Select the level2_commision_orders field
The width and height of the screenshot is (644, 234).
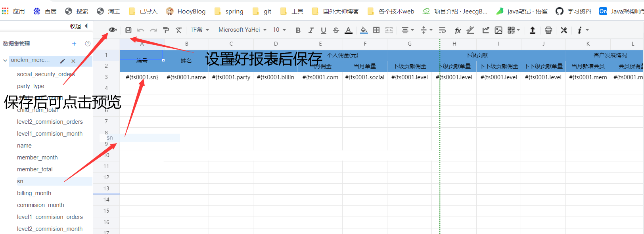(x=50, y=122)
